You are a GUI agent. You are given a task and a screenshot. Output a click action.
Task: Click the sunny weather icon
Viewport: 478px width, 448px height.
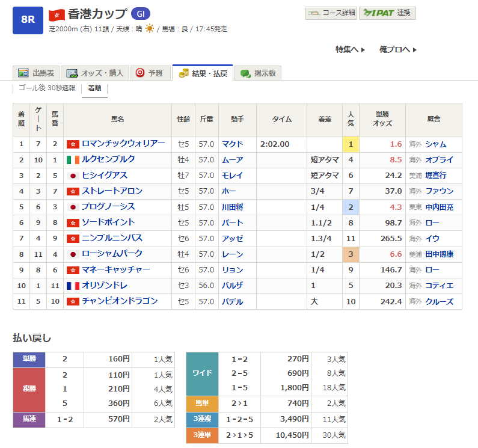pyautogui.click(x=149, y=29)
